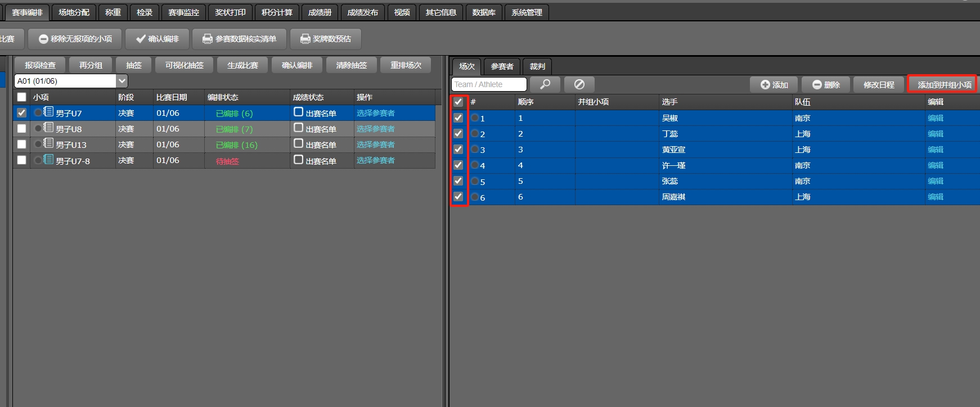Print the 参赛数据核实清单 report
The height and width of the screenshot is (407, 980).
239,39
